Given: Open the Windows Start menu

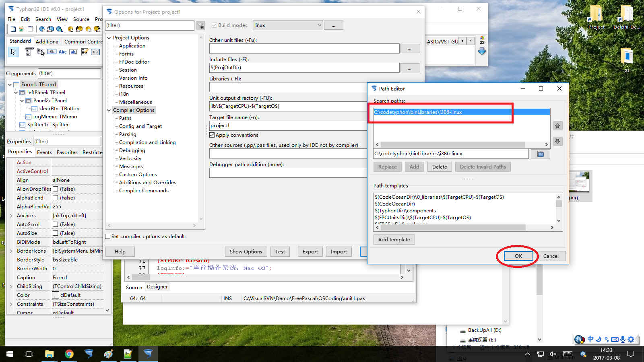Looking at the screenshot, I should click(10, 354).
